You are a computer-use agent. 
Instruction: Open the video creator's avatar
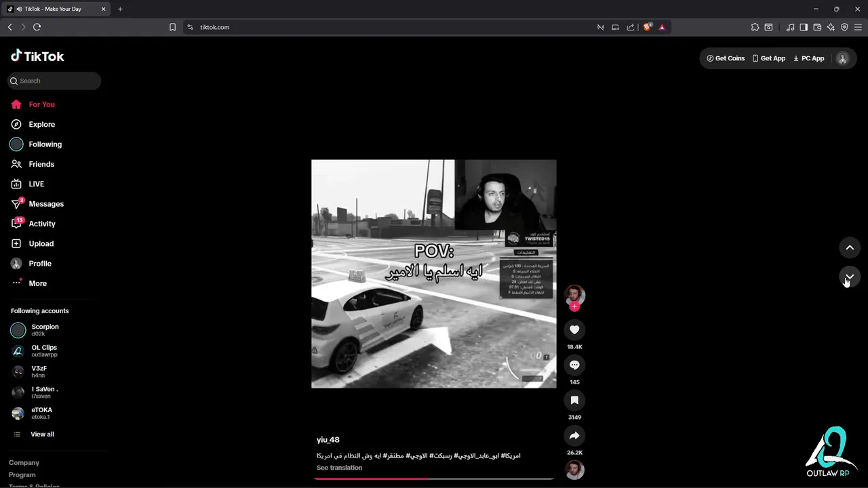[x=574, y=294]
